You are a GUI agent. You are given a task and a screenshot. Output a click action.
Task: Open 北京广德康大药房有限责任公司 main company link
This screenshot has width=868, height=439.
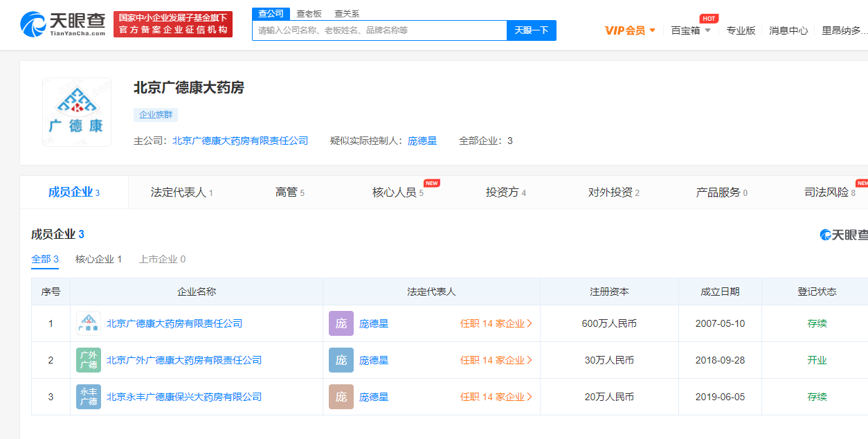tap(240, 141)
